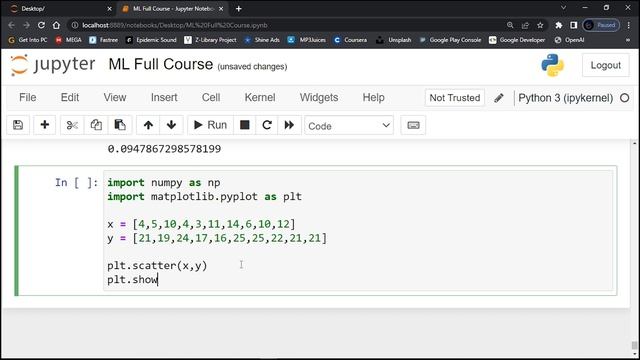Viewport: 640px width, 360px height.
Task: Toggle the browser side panel icon
Action: 573,25
